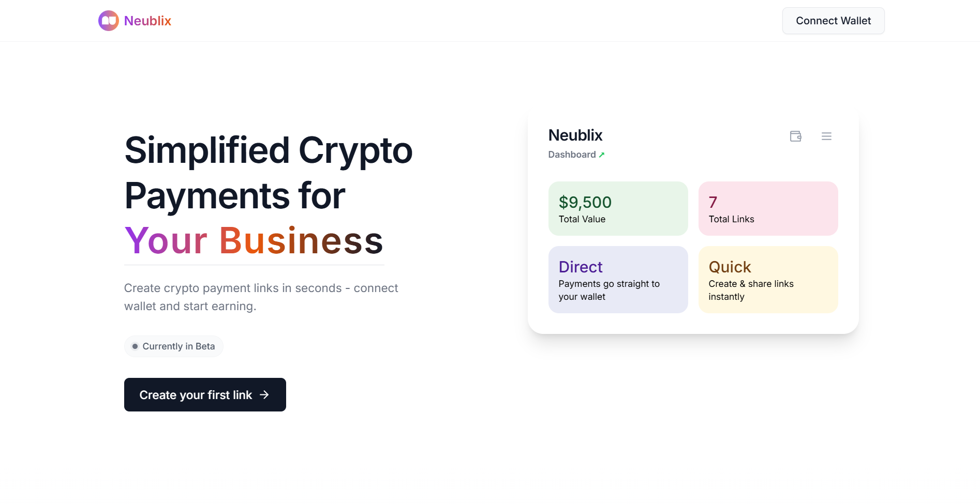Select the 7 Total Links card
Viewport: 980px width, 504px height.
click(768, 209)
